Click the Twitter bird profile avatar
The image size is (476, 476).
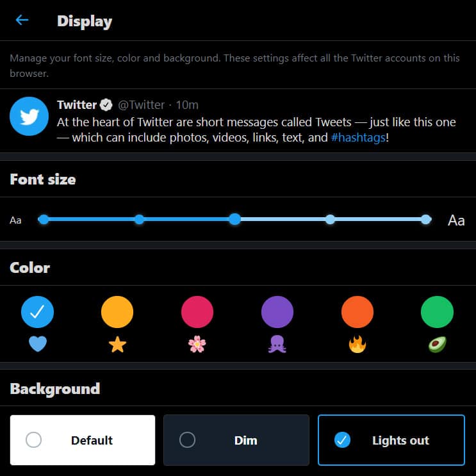[x=29, y=116]
